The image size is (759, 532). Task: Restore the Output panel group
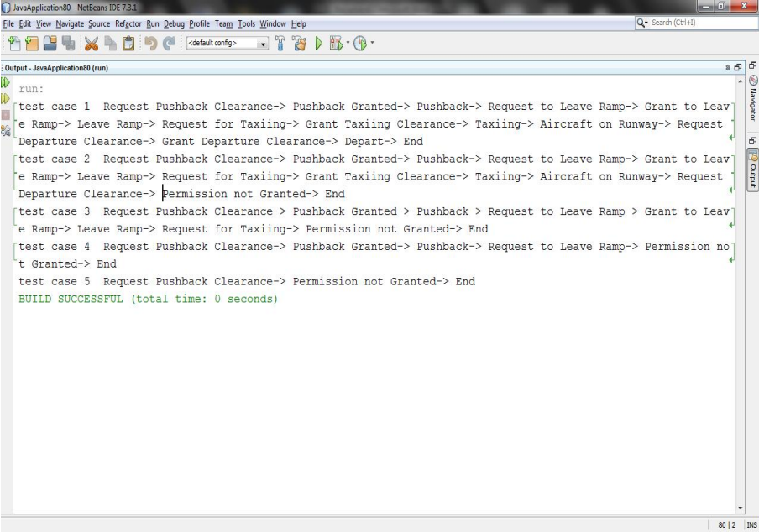(752, 141)
